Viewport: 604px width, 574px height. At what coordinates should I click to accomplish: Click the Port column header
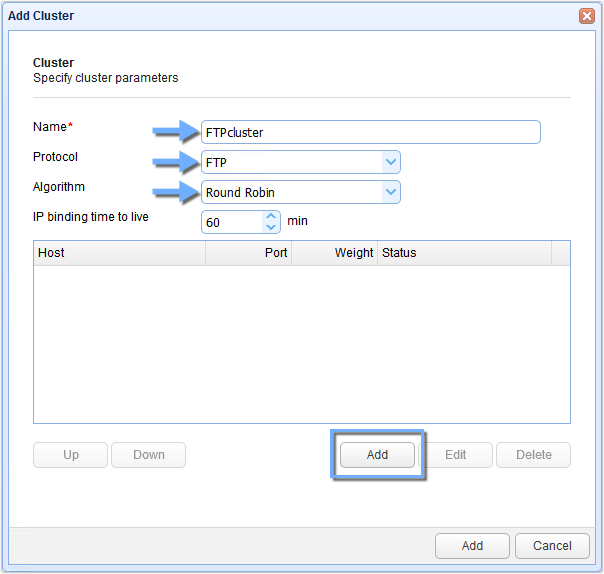(250, 253)
